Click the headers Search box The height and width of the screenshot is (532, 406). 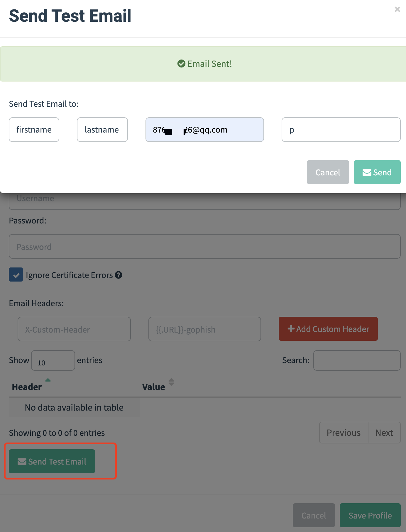[x=357, y=360]
